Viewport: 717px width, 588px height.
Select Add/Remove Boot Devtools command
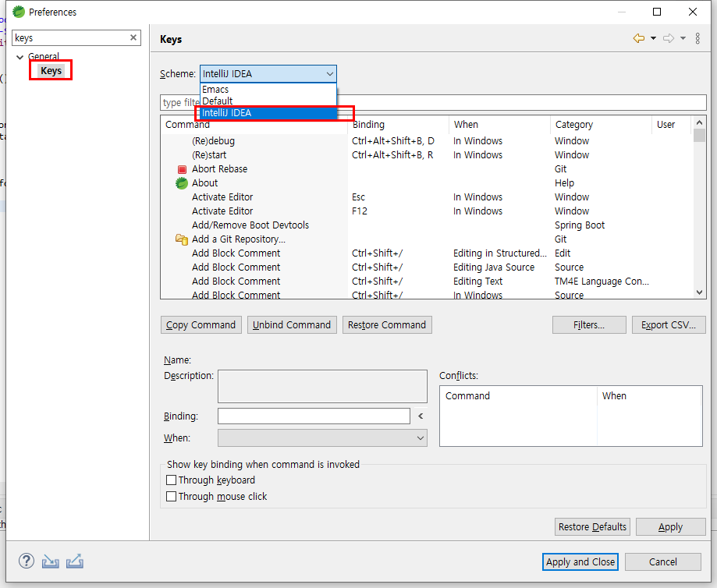(425, 225)
